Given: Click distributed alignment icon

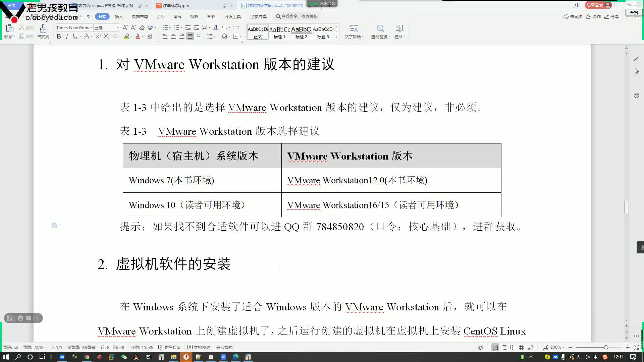Looking at the screenshot, I should pos(199,36).
